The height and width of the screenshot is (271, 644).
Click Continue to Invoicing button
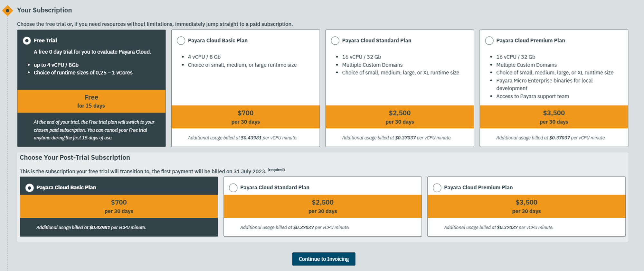(x=324, y=259)
